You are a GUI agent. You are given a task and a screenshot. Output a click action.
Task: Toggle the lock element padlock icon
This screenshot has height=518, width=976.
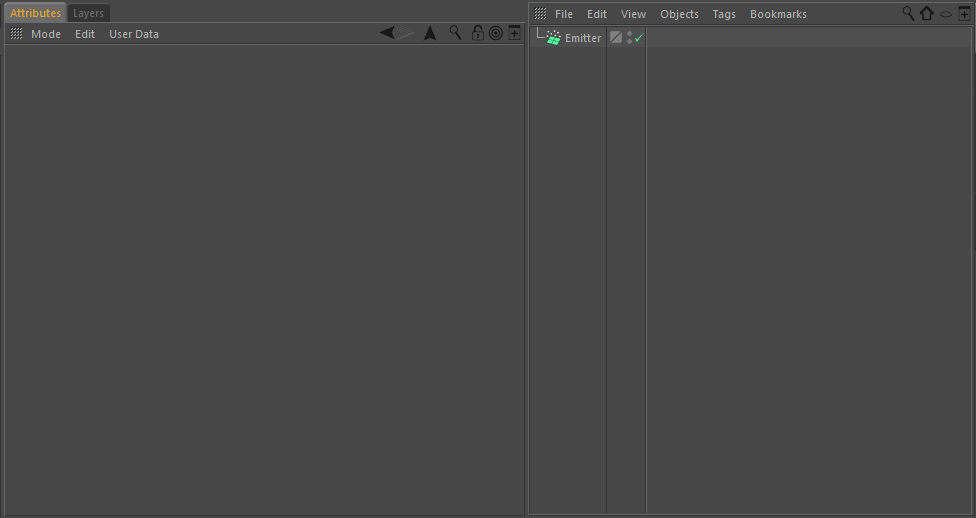478,33
